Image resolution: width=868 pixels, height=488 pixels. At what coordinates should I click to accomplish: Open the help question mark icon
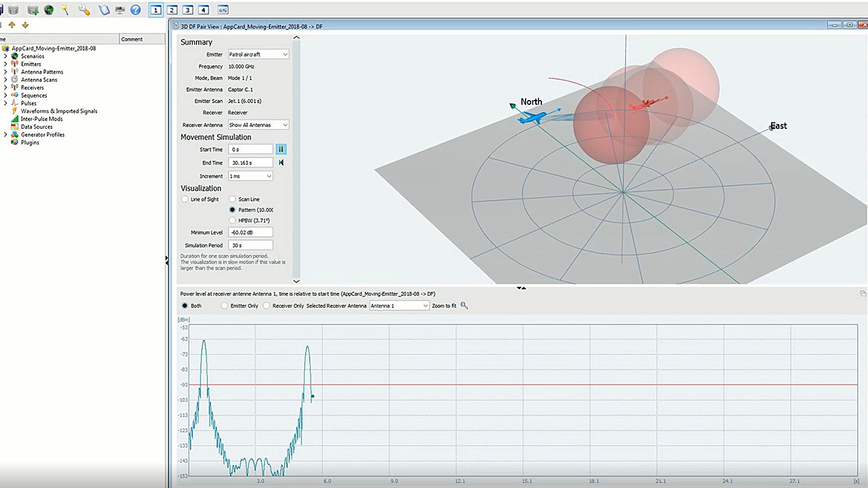[135, 10]
